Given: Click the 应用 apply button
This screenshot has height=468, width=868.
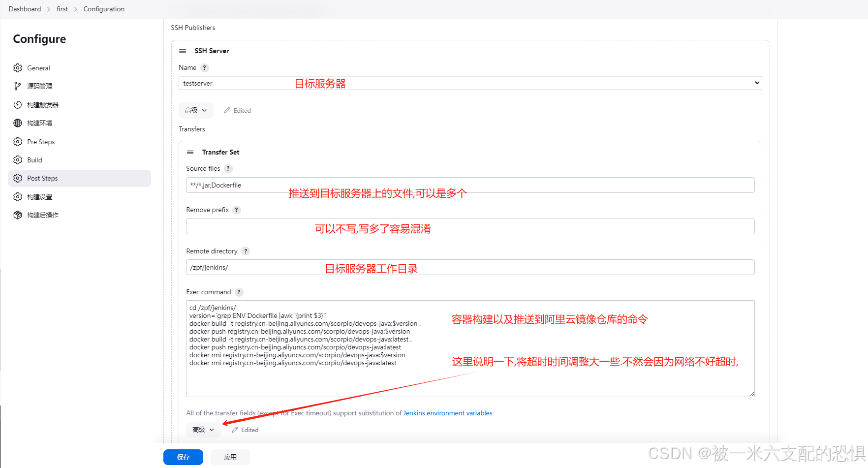Looking at the screenshot, I should 230,457.
